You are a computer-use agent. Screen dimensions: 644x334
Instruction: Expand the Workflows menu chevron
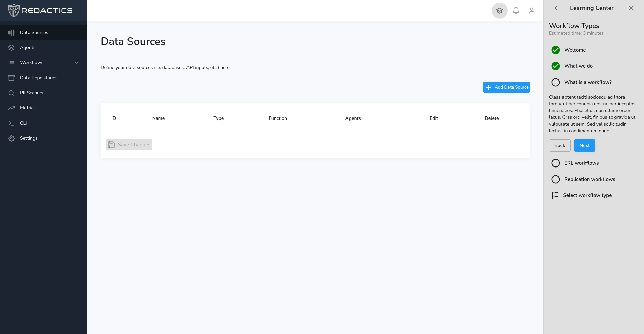pos(77,63)
